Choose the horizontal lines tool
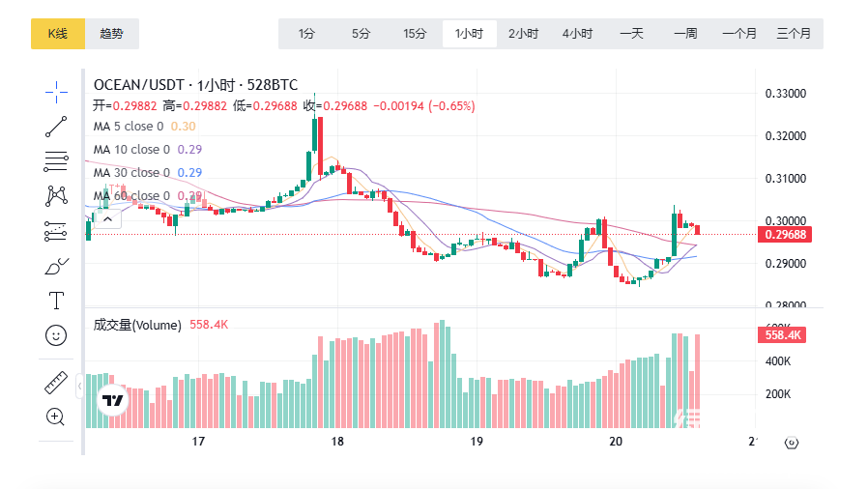Image resolution: width=868 pixels, height=489 pixels. 56,160
